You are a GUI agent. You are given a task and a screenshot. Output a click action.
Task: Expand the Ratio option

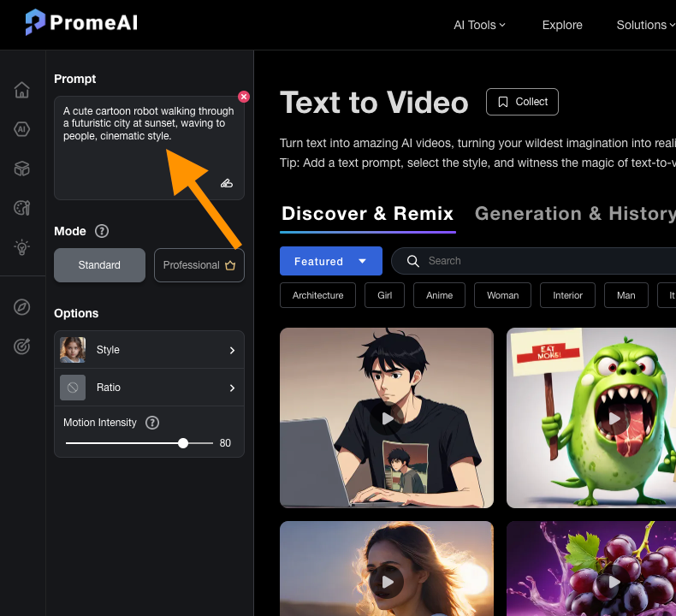click(x=149, y=388)
